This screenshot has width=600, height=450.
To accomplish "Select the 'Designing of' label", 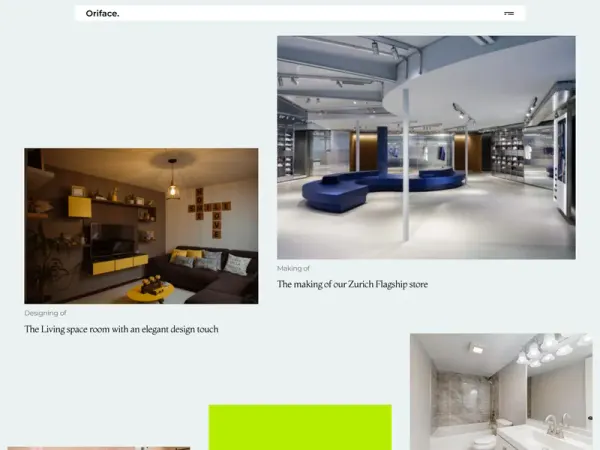I will (x=45, y=313).
